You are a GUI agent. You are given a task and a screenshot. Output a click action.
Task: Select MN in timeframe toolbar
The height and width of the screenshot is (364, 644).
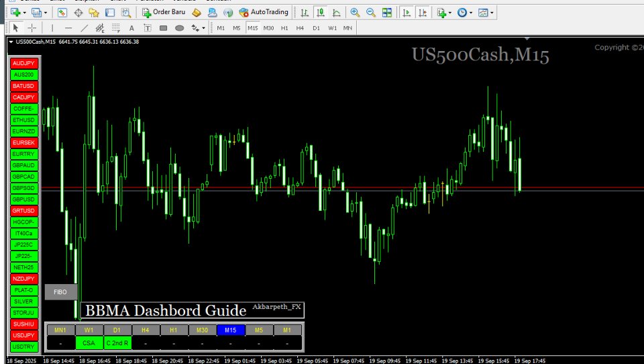click(x=347, y=28)
